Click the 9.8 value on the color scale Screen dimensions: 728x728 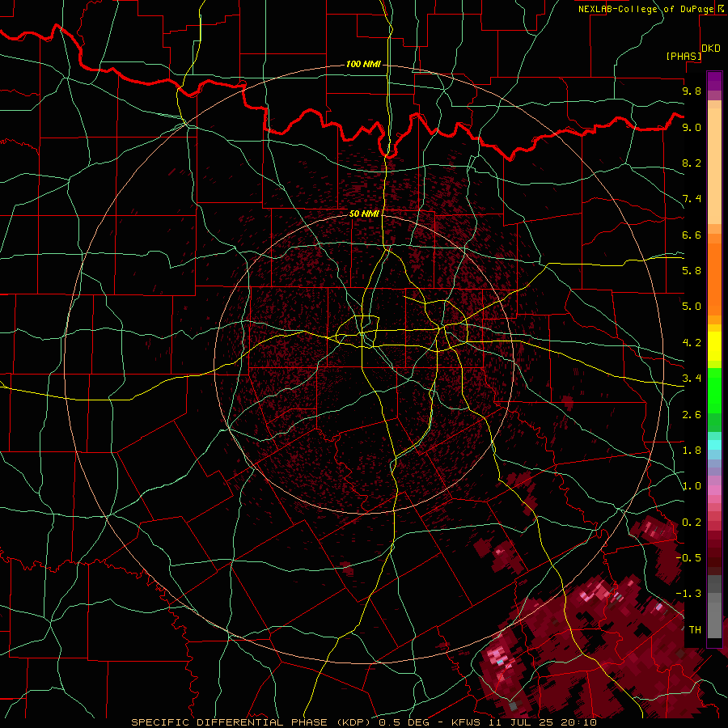click(692, 91)
